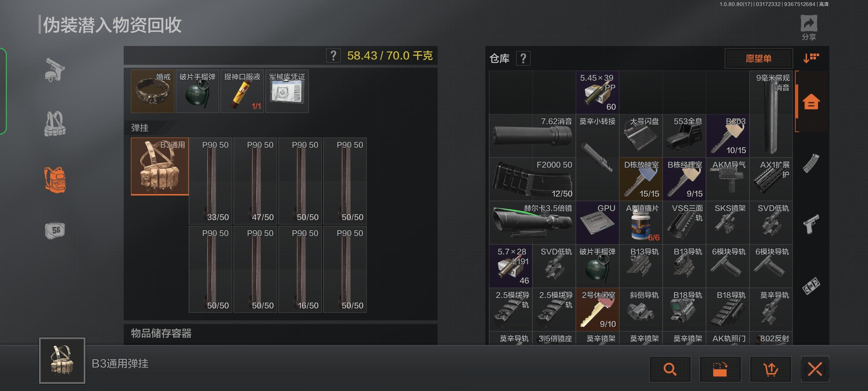Screen dimensions: 868x391
Task: Select the P90 magazine with 33/50
Action: pyautogui.click(x=211, y=181)
